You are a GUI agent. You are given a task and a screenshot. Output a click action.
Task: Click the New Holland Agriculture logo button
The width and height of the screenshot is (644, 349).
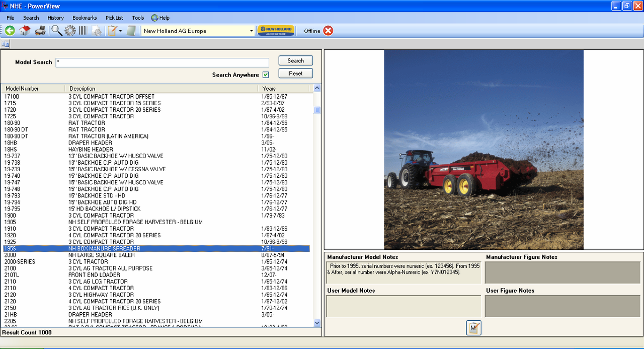pos(276,31)
